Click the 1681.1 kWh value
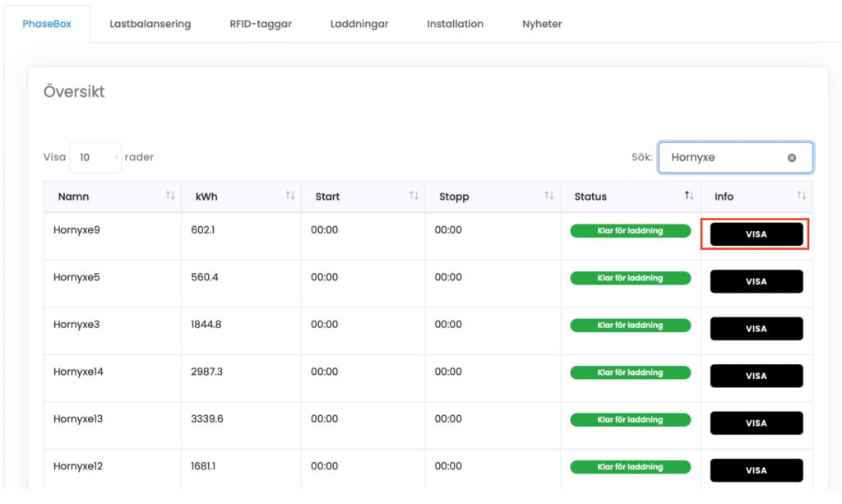The height and width of the screenshot is (504, 842). [203, 466]
